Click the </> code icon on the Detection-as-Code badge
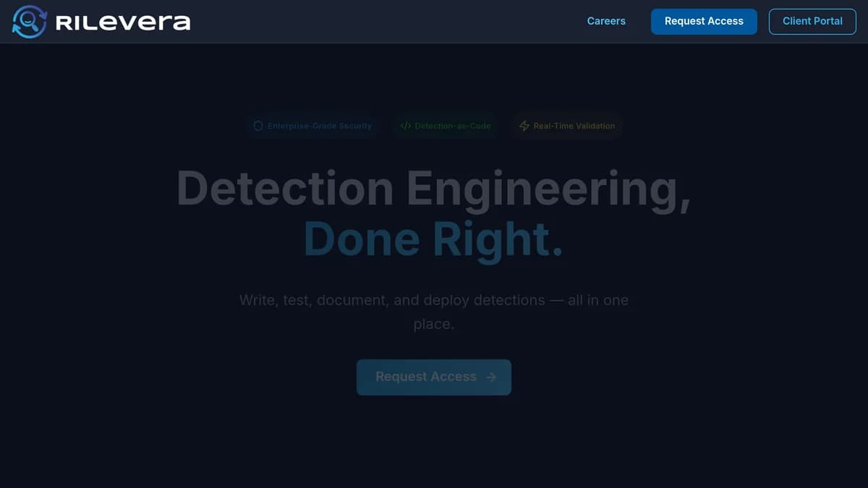868x488 pixels. point(405,125)
